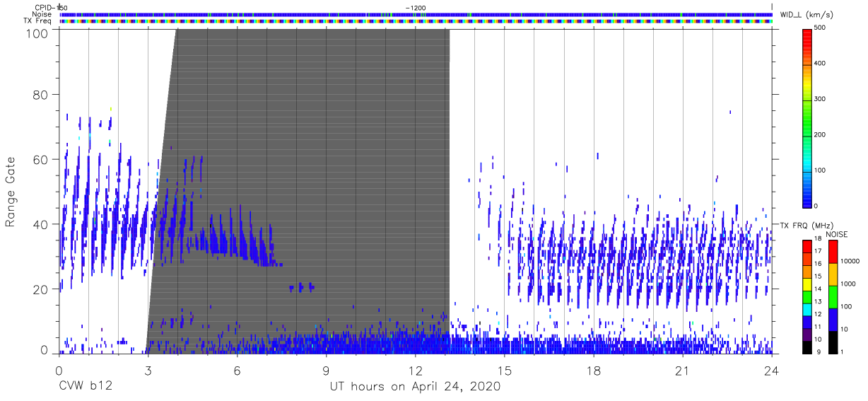Click the blue segment of the NOISE legend
868x401 pixels.
832,320
